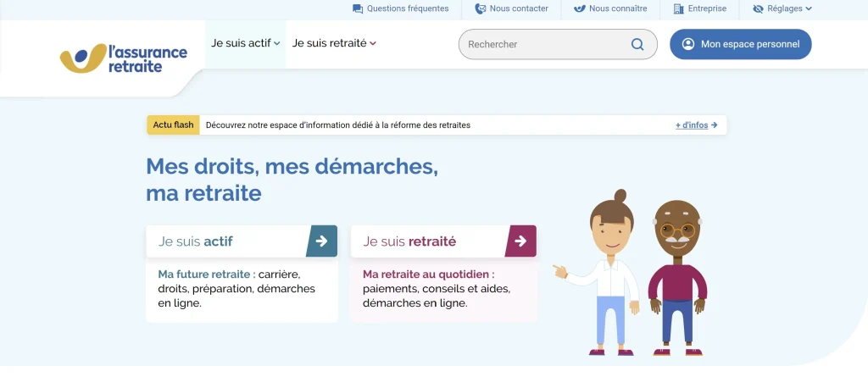Select the Je suis actif card title
Screen dimensions: 868x388
[x=196, y=241]
